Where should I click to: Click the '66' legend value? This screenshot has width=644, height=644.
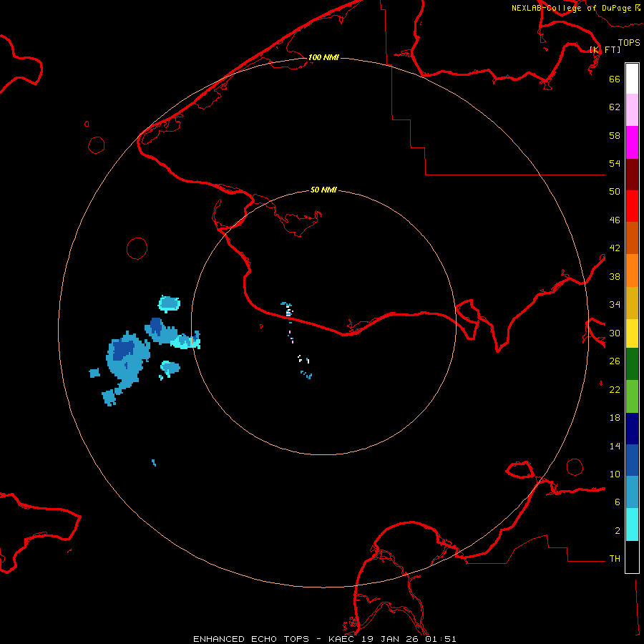coord(615,79)
